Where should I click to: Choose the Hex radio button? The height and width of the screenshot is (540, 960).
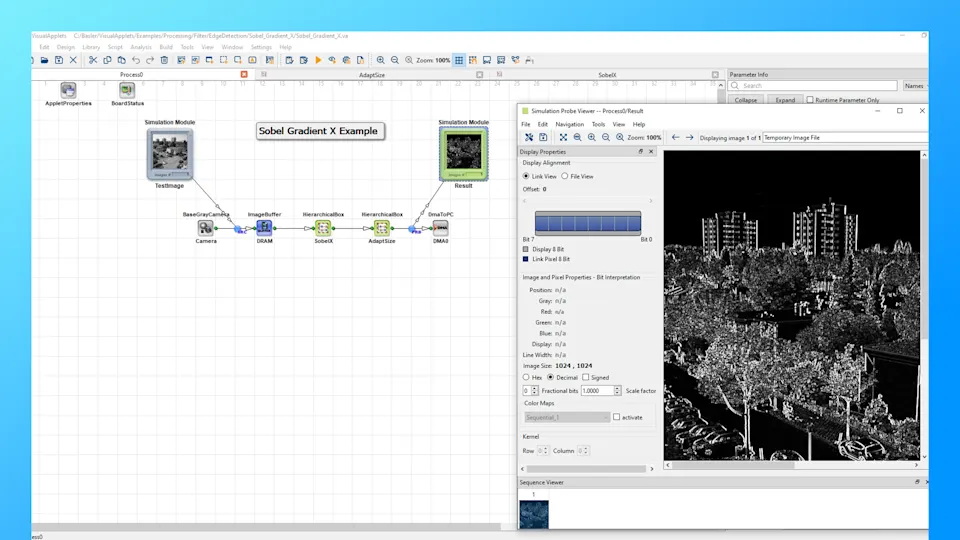click(527, 377)
